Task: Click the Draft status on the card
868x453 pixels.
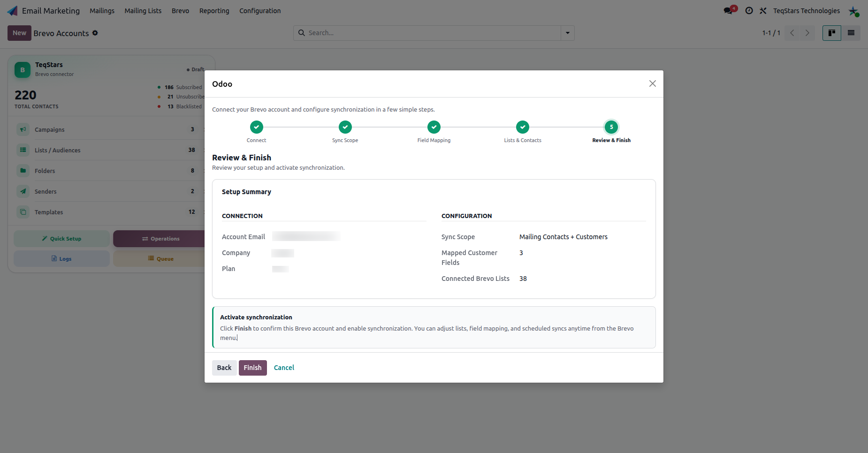Action: (196, 69)
